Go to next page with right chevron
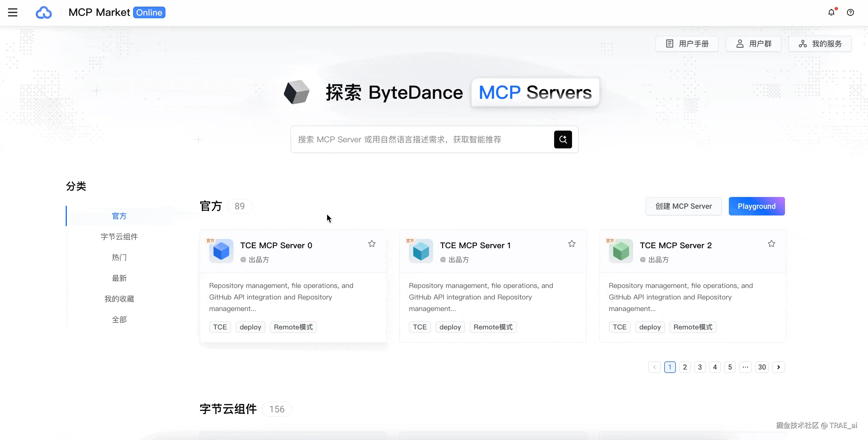The height and width of the screenshot is (440, 868). tap(778, 367)
